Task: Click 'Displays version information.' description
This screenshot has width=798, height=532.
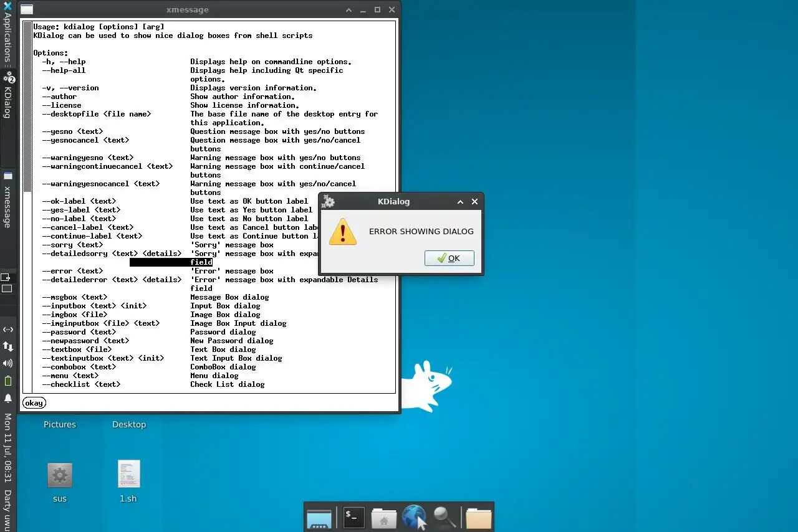Action: (254, 88)
